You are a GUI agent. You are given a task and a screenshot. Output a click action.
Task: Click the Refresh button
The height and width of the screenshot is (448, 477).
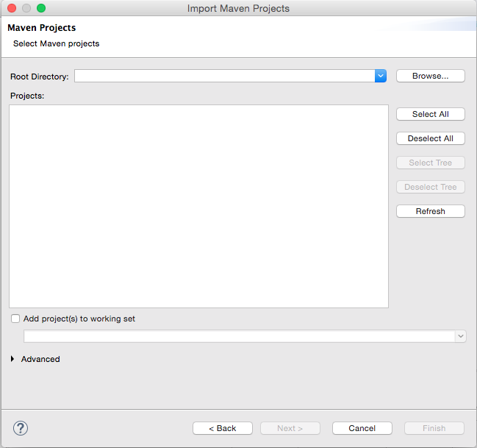(431, 211)
